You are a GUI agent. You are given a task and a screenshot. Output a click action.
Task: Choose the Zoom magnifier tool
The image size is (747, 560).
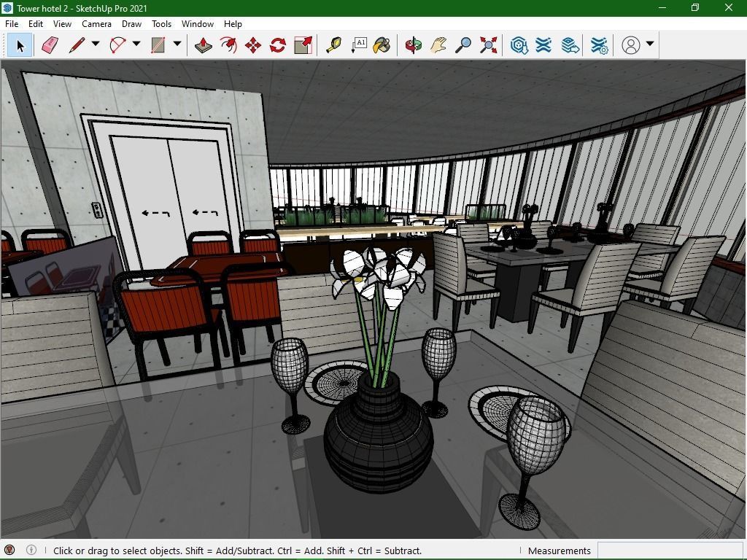tap(463, 45)
